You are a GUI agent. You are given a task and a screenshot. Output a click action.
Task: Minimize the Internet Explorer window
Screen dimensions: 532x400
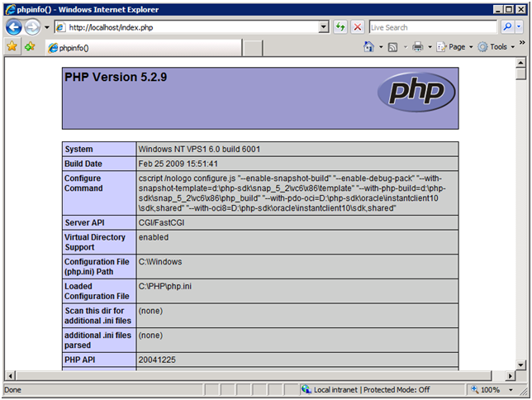coord(498,10)
